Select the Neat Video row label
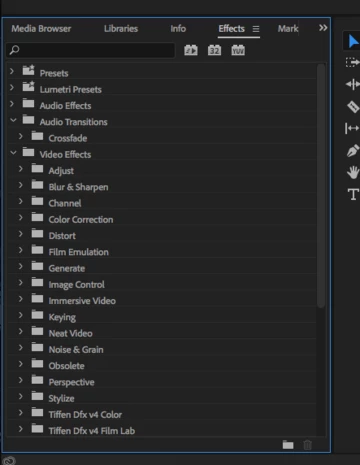This screenshot has height=465, width=360. pos(70,333)
